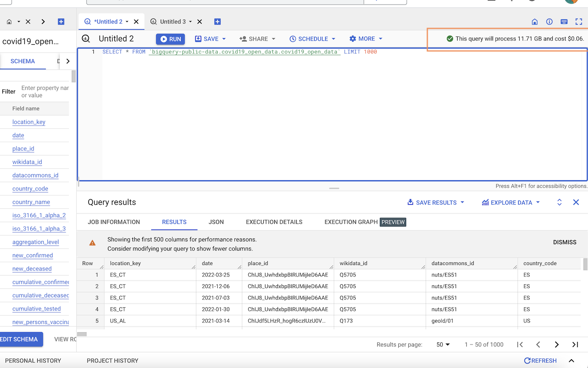Click into the SQL query editor

point(332,114)
